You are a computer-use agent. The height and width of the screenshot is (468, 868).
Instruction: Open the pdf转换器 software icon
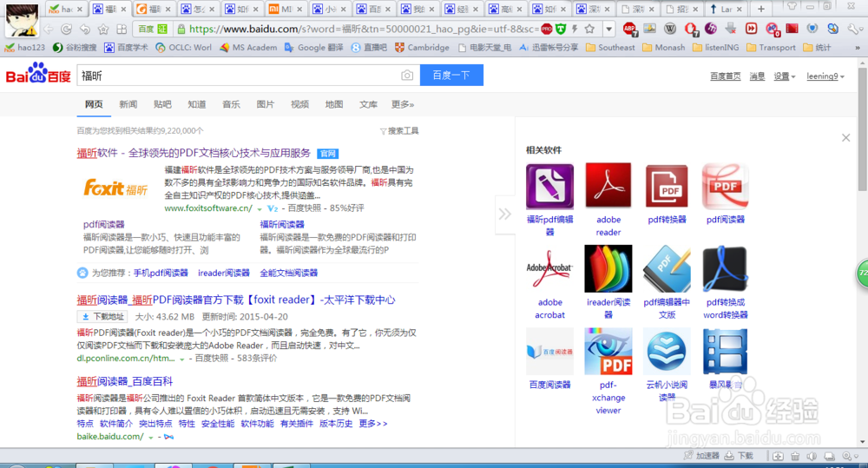coord(667,187)
